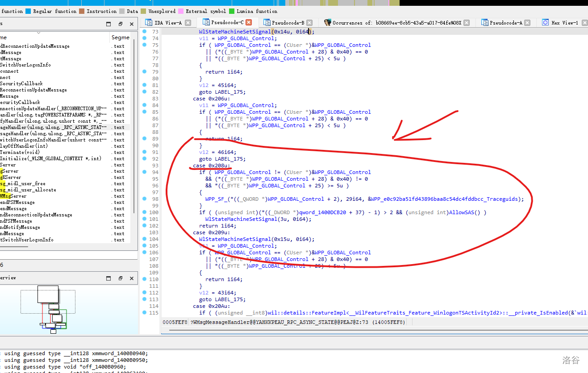Maximize the graph overview panel
The width and height of the screenshot is (588, 373).
click(x=108, y=278)
